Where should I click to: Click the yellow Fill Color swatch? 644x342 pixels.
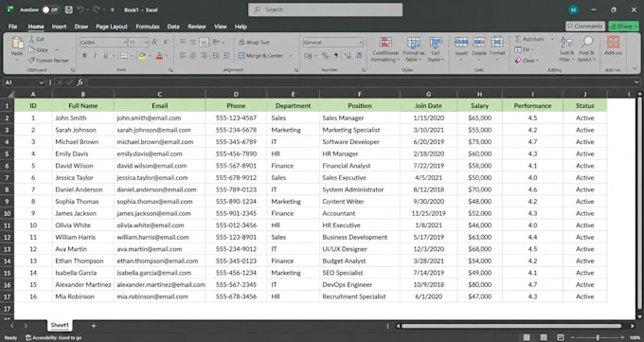pos(142,56)
